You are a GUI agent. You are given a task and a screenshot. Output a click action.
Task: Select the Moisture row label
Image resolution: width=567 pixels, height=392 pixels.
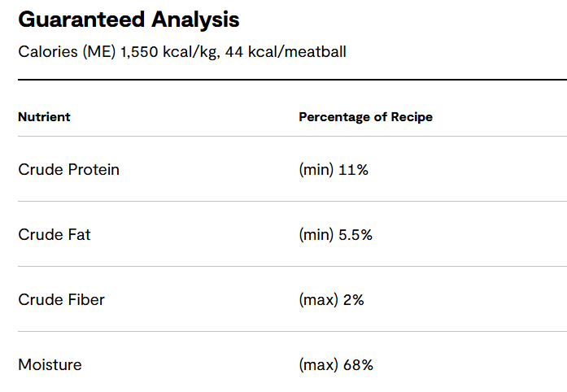click(x=50, y=365)
